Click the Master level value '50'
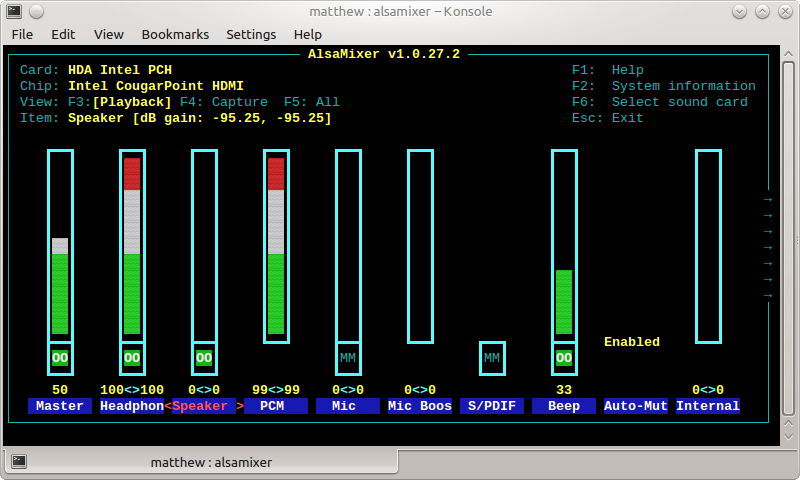This screenshot has width=800, height=480. (x=60, y=390)
